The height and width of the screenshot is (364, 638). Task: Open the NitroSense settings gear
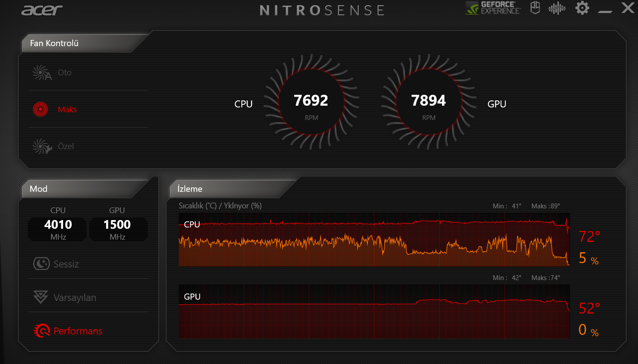(x=582, y=8)
